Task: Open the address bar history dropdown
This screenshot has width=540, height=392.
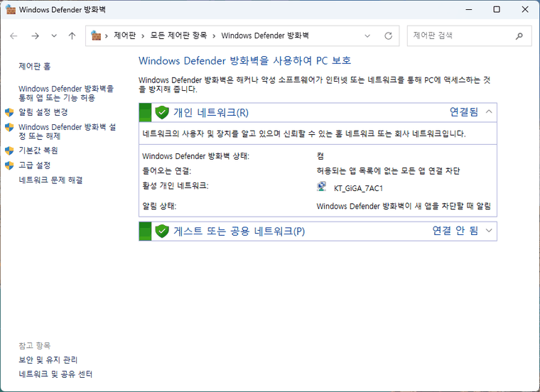Action: pyautogui.click(x=367, y=36)
